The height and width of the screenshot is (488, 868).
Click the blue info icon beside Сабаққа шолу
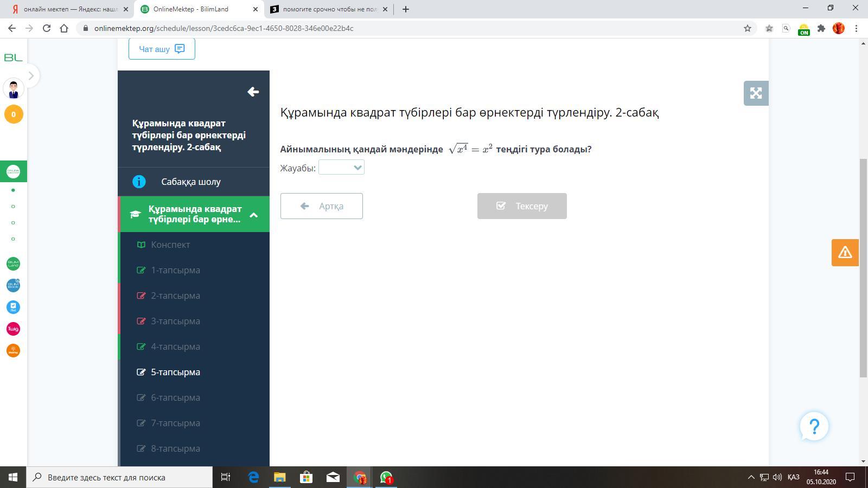(139, 182)
